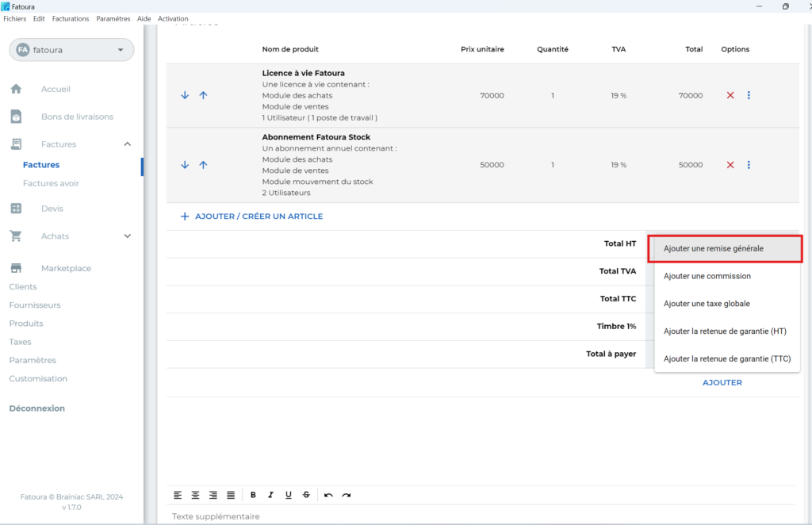Choose Ajouter une taxe globale

pos(707,304)
